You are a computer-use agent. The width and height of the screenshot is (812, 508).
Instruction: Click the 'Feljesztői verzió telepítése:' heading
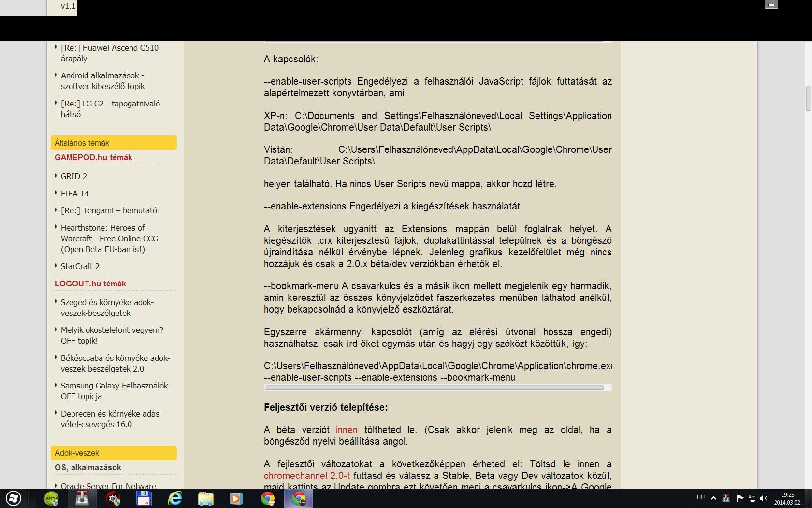click(x=326, y=407)
